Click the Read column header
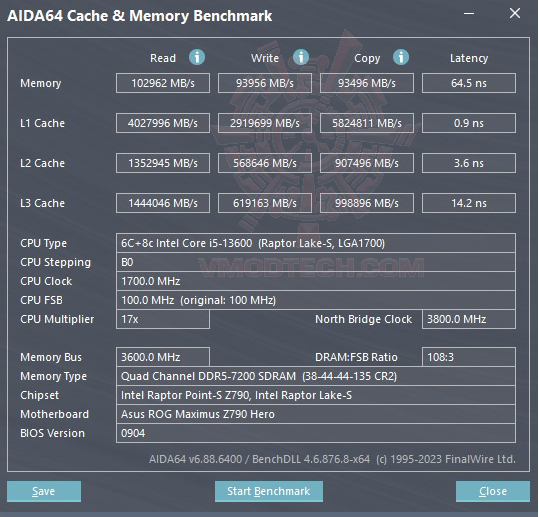This screenshot has height=517, width=539. pos(163,58)
